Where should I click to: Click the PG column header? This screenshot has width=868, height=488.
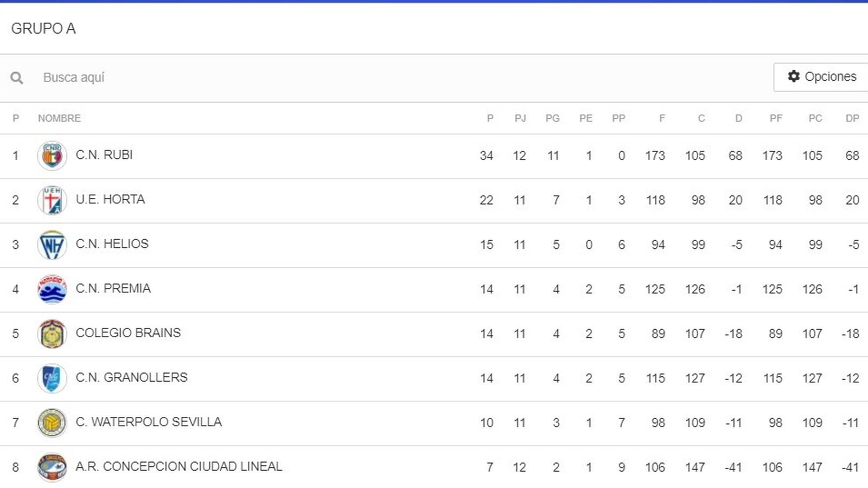pyautogui.click(x=553, y=118)
